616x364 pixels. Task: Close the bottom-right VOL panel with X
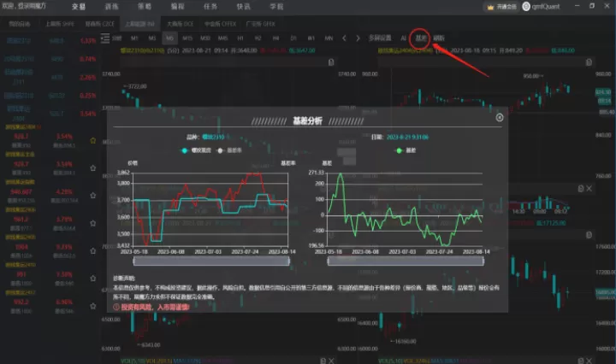tap(589, 361)
